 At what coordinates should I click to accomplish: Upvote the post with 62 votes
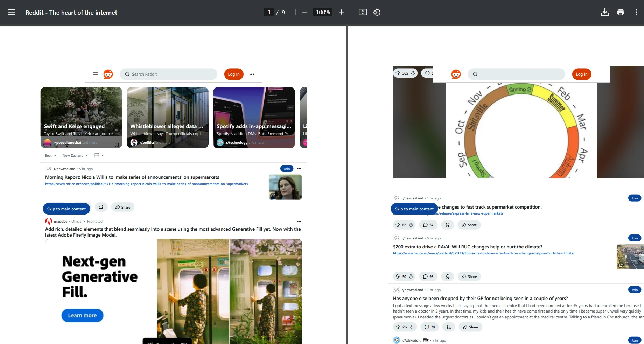pyautogui.click(x=398, y=225)
